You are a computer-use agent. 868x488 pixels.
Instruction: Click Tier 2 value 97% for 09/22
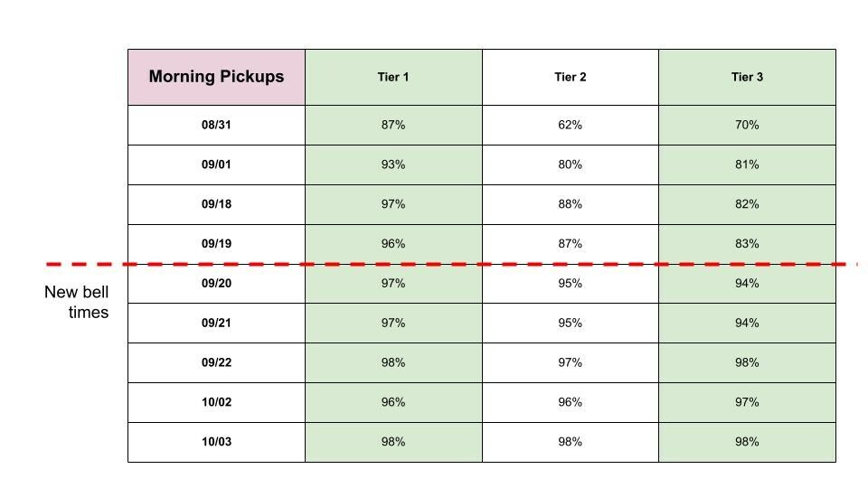[x=571, y=362]
